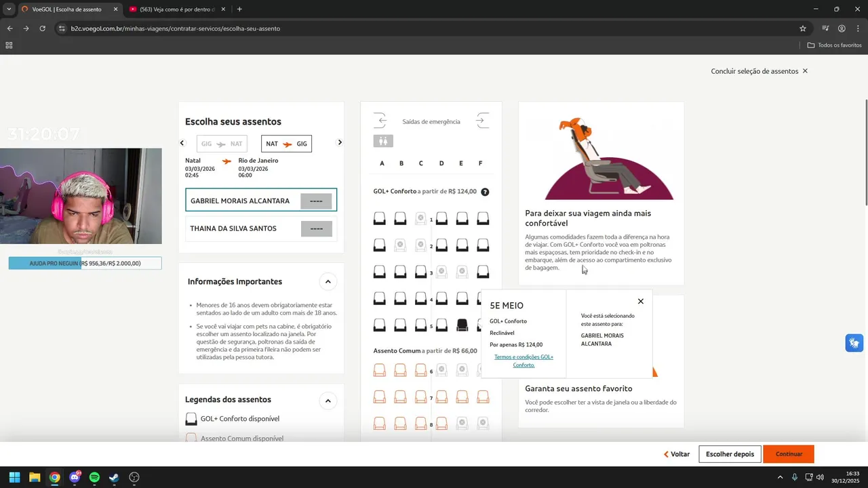
Task: Close Concluir seleção de assentos
Action: pyautogui.click(x=805, y=71)
